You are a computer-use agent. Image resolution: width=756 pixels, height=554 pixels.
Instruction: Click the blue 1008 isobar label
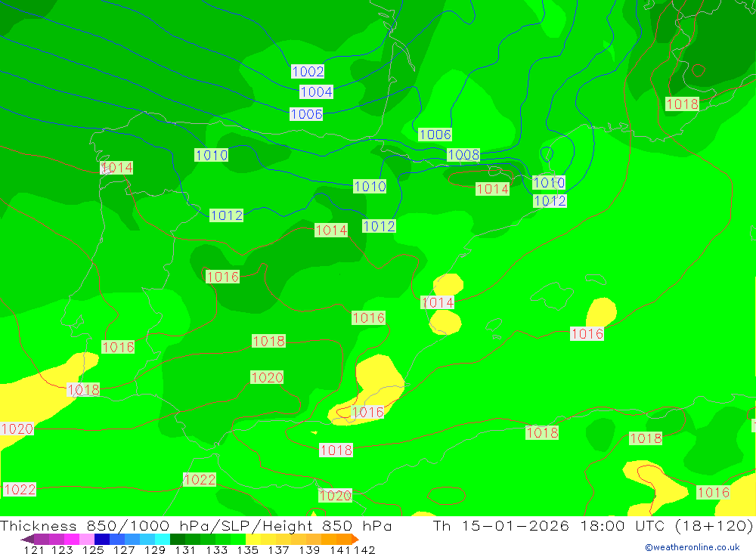(463, 155)
